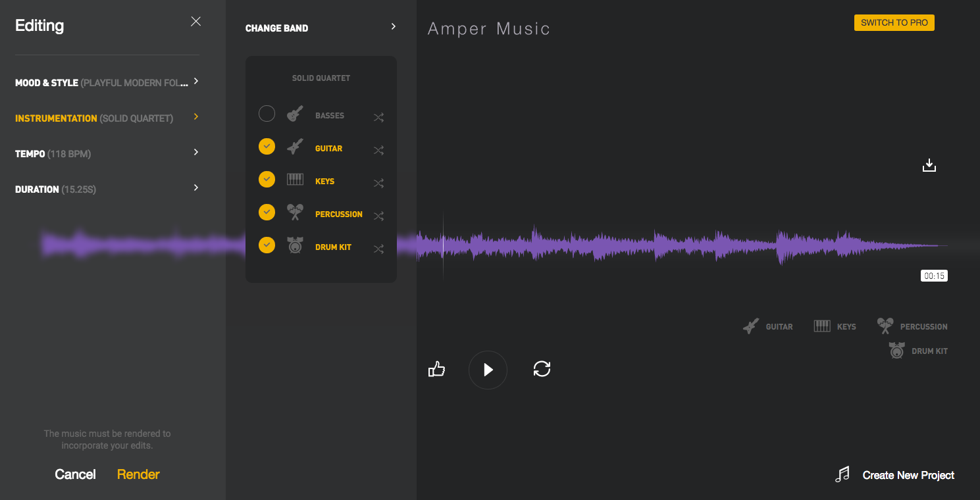Expand the Duration chevron
Viewport: 980px width, 500px height.
pos(196,188)
